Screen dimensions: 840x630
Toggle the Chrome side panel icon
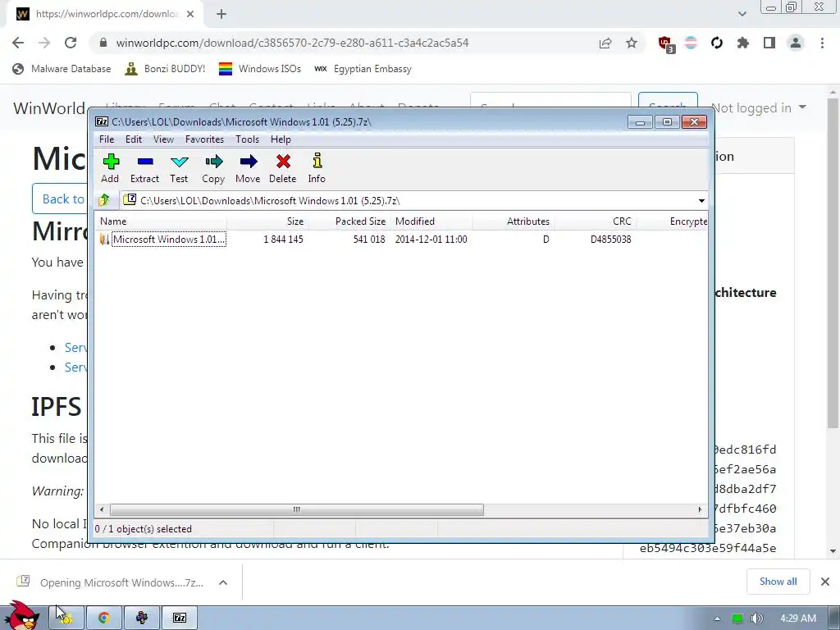coord(769,43)
